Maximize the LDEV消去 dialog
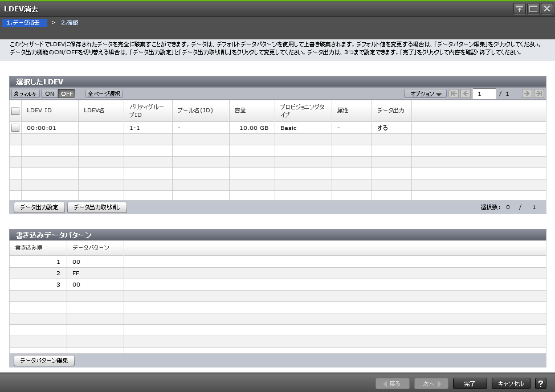Viewport: 555px width, 392px height. (x=533, y=9)
